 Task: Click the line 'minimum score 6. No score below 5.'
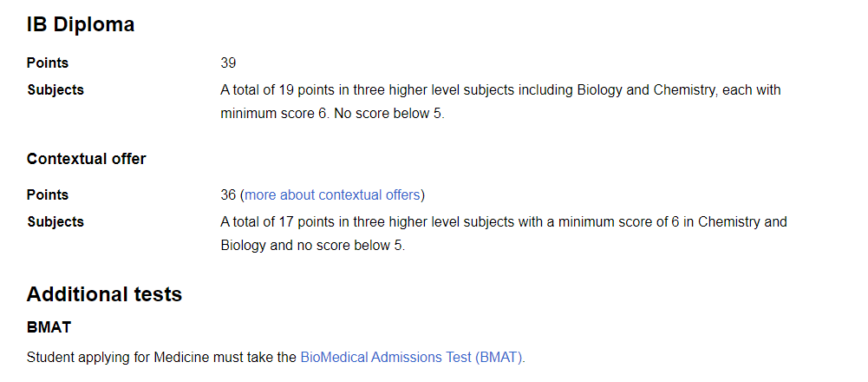pyautogui.click(x=332, y=115)
